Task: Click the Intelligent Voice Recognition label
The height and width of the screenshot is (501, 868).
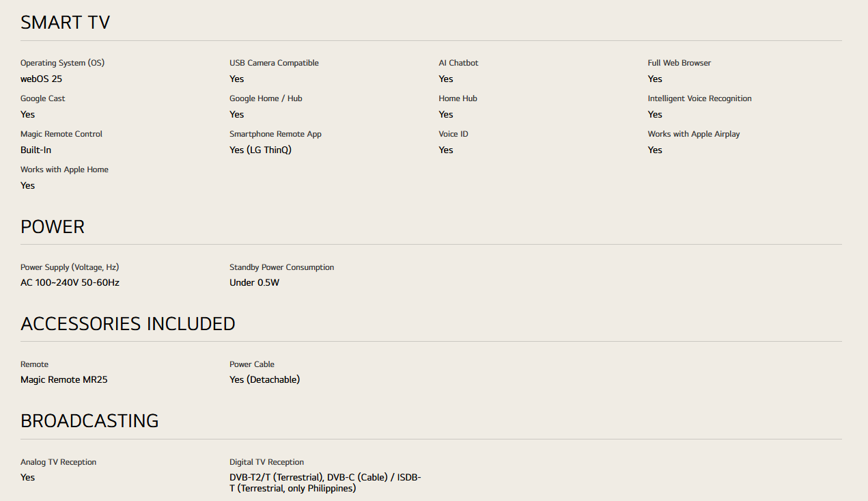Action: (x=699, y=98)
